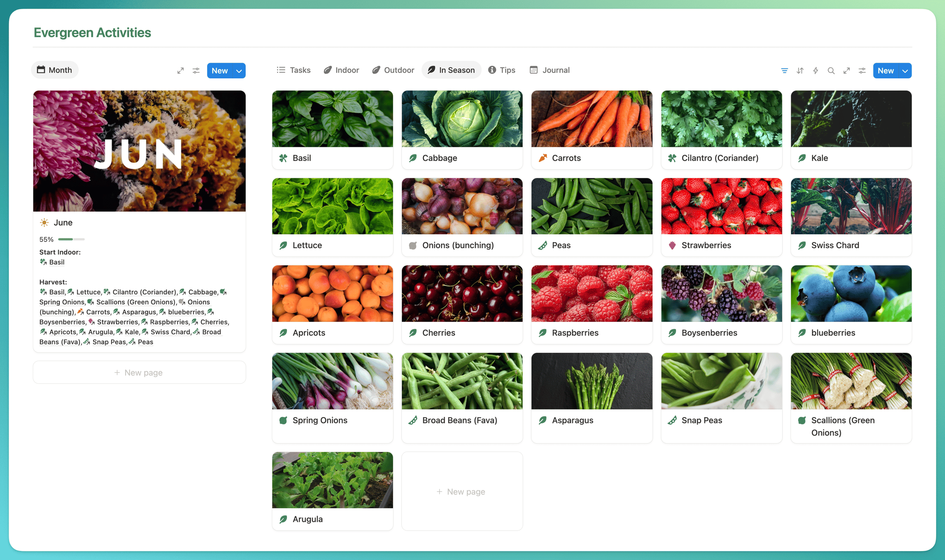
Task: Open the Swiss Chard card title
Action: [835, 245]
